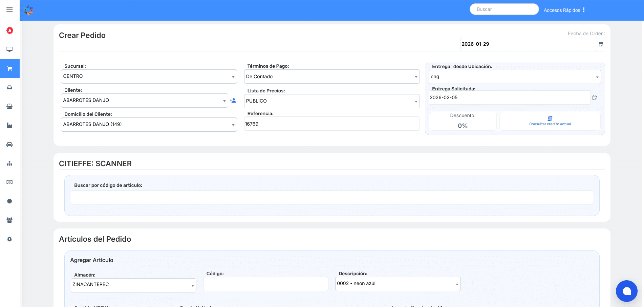Click the Referencia input field
Screen dimensions: 644x307
point(331,124)
